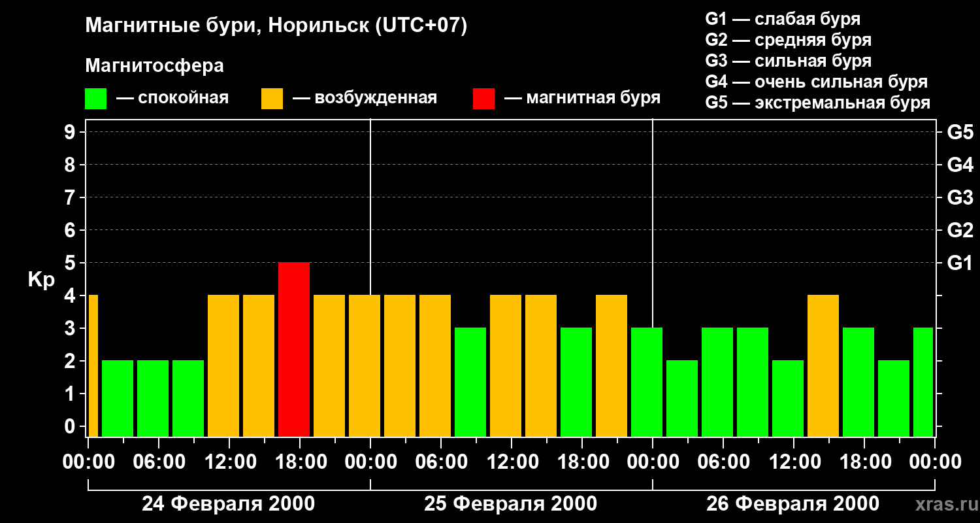
Task: Click Kp axis value 7
Action: pyautogui.click(x=71, y=197)
